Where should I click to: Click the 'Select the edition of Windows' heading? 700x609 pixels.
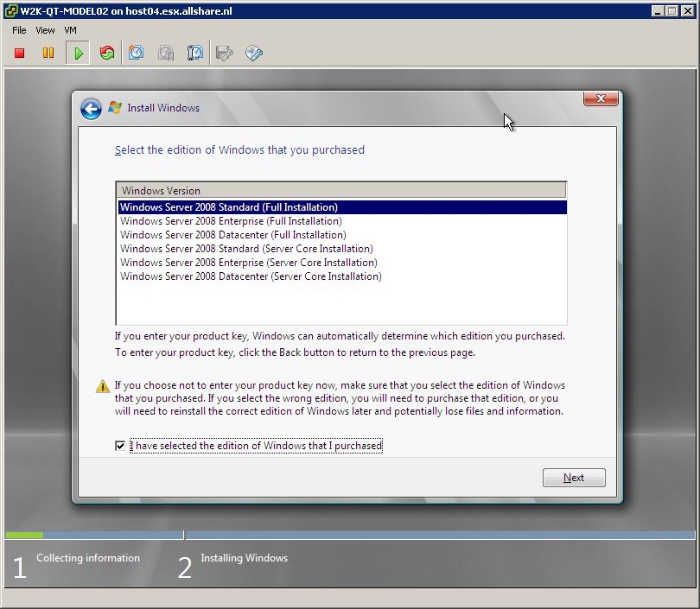coord(239,150)
